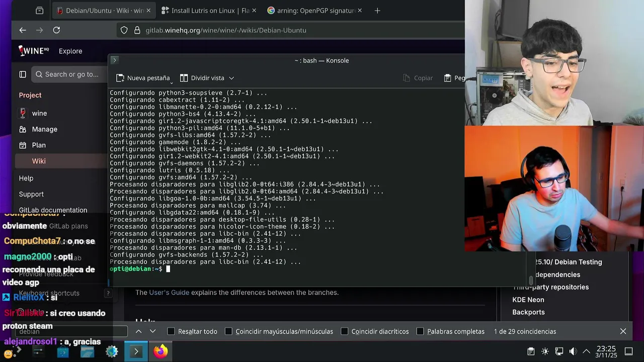Image resolution: width=644 pixels, height=362 pixels.
Task: Open Help in the GitLab sidebar
Action: pyautogui.click(x=26, y=178)
